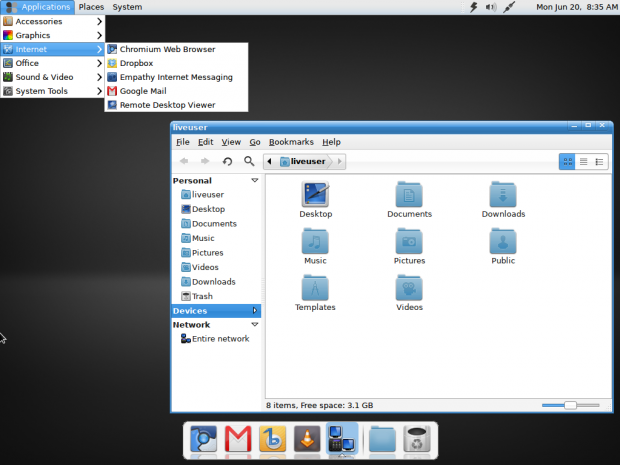Collapse the Network sidebar section
Image resolution: width=620 pixels, height=465 pixels.
point(255,324)
